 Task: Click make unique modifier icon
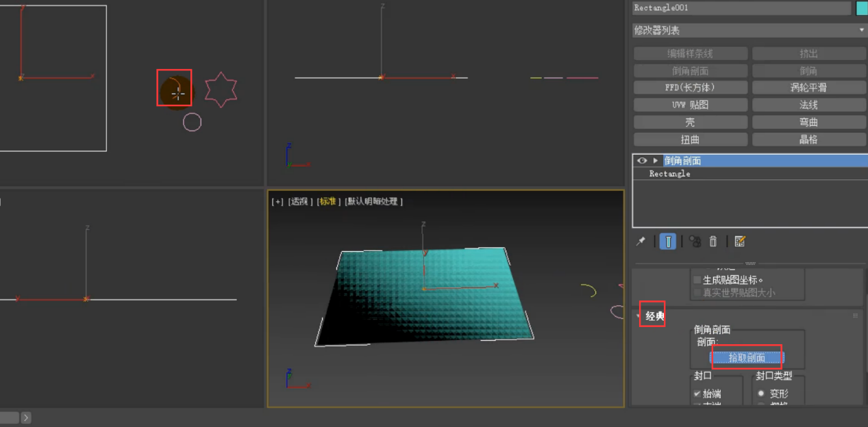tap(695, 242)
